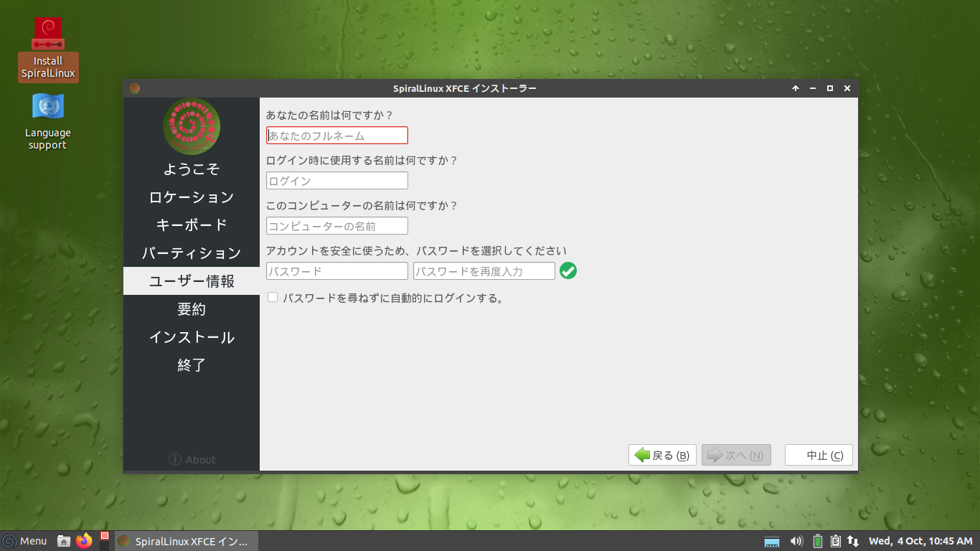Open the Menu button on taskbar
This screenshot has width=980, height=551.
[x=25, y=541]
